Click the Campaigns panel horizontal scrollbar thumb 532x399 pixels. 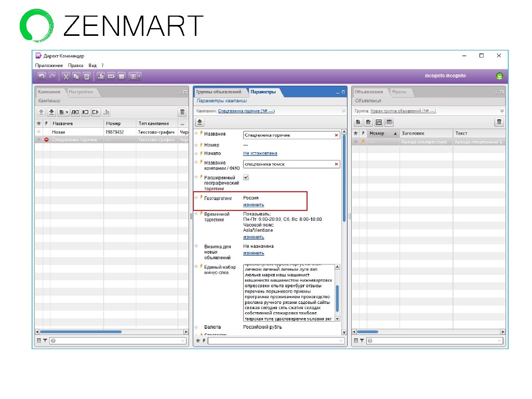[81, 332]
